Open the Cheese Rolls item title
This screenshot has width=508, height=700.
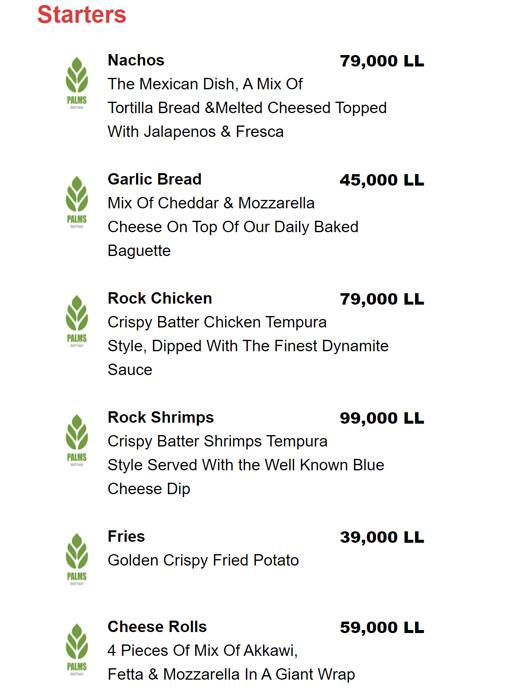click(157, 627)
